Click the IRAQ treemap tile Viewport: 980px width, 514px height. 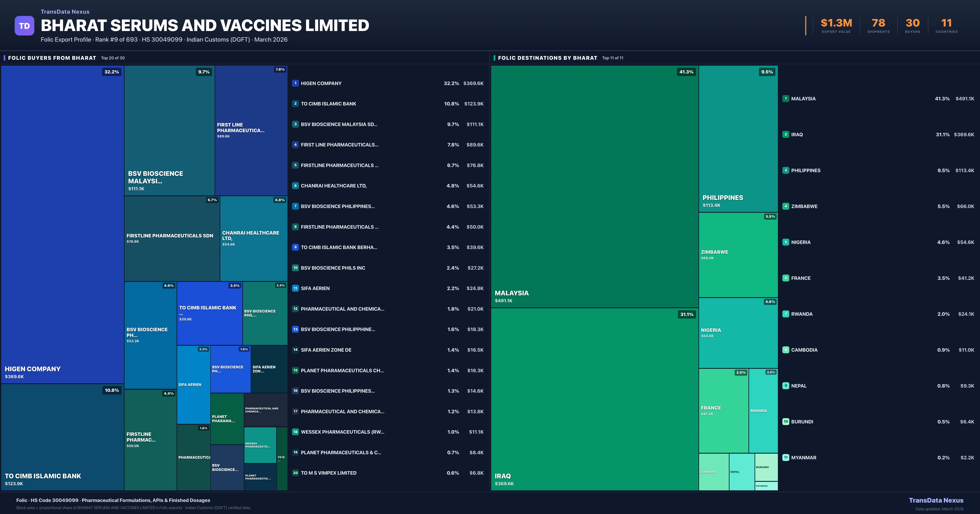pyautogui.click(x=594, y=399)
